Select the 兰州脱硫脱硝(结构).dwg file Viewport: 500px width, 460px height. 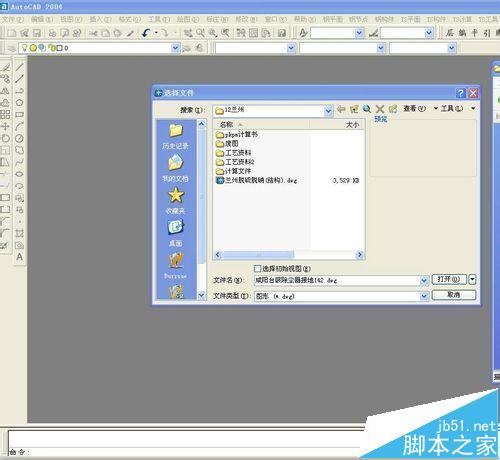click(256, 181)
